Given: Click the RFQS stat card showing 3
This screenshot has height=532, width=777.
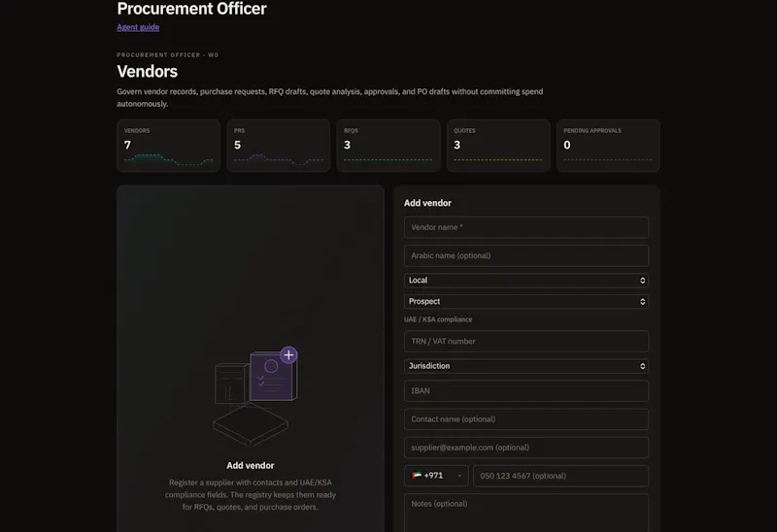Looking at the screenshot, I should [x=388, y=146].
